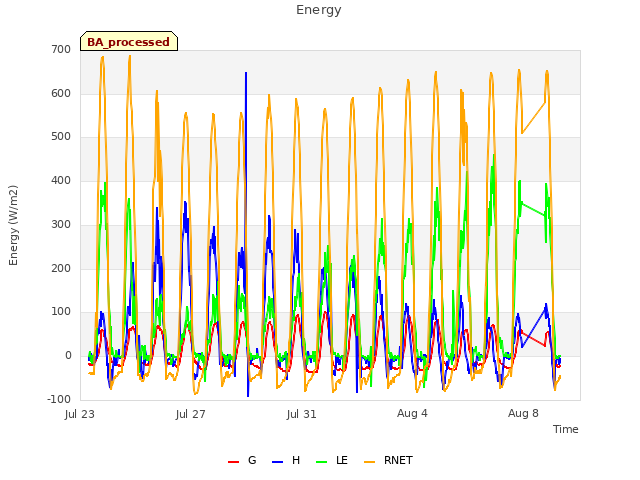640x480 pixels.
Task: Click the 200 y-axis tick label
Action: pos(61,268)
